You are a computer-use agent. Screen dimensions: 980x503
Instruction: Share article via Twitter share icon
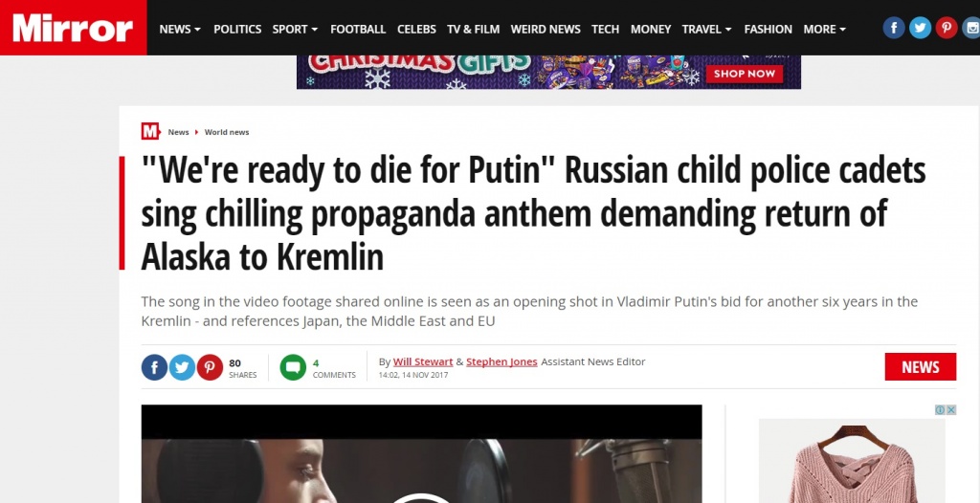click(182, 367)
